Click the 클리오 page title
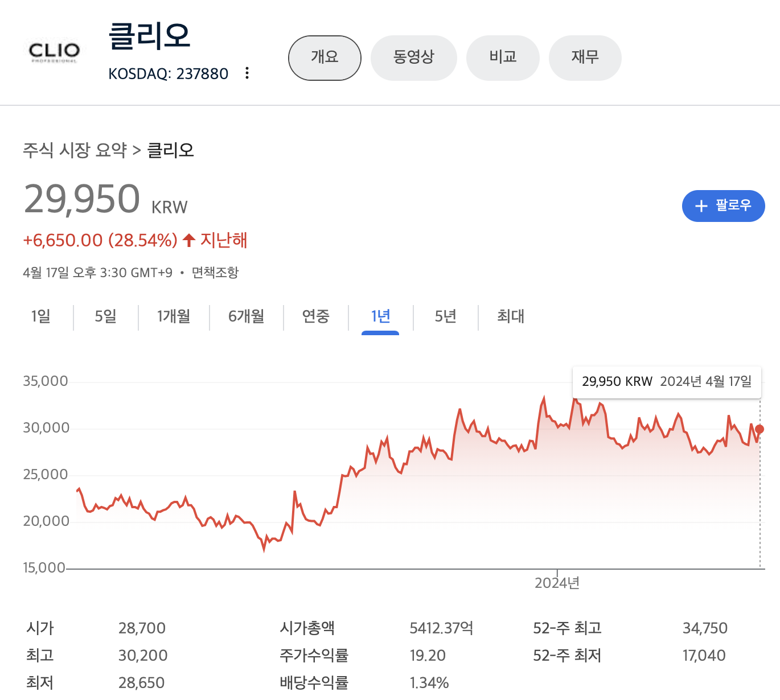Viewport: 780px width, 700px height. (149, 35)
